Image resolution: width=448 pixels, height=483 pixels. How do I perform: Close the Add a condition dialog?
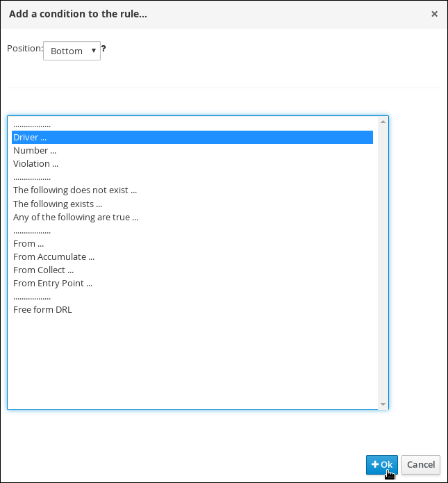pos(434,14)
